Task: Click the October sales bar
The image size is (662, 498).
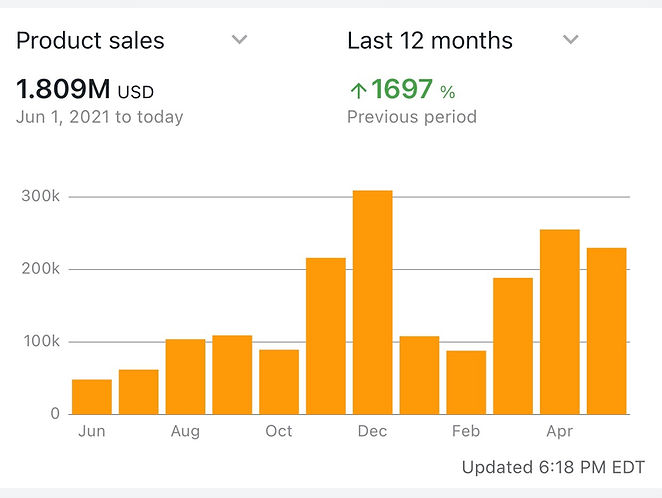Action: tap(279, 382)
